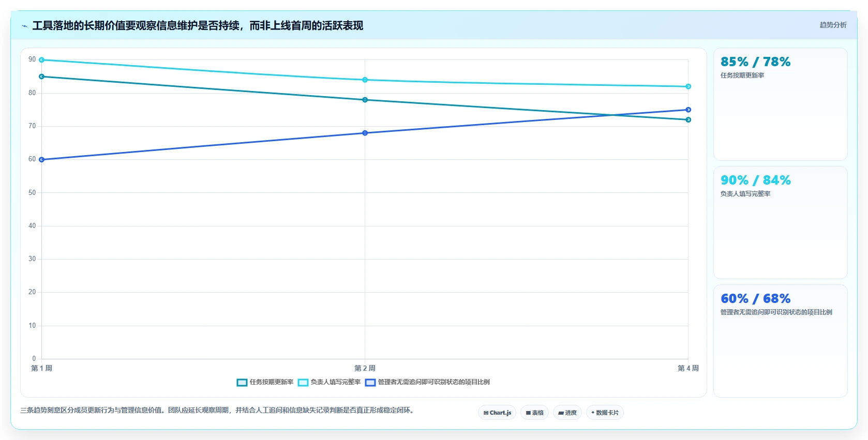This screenshot has height=440, width=868.
Task: Click the 管理者无需追问即可识别状态的项目比例 legend label
Action: (x=434, y=382)
